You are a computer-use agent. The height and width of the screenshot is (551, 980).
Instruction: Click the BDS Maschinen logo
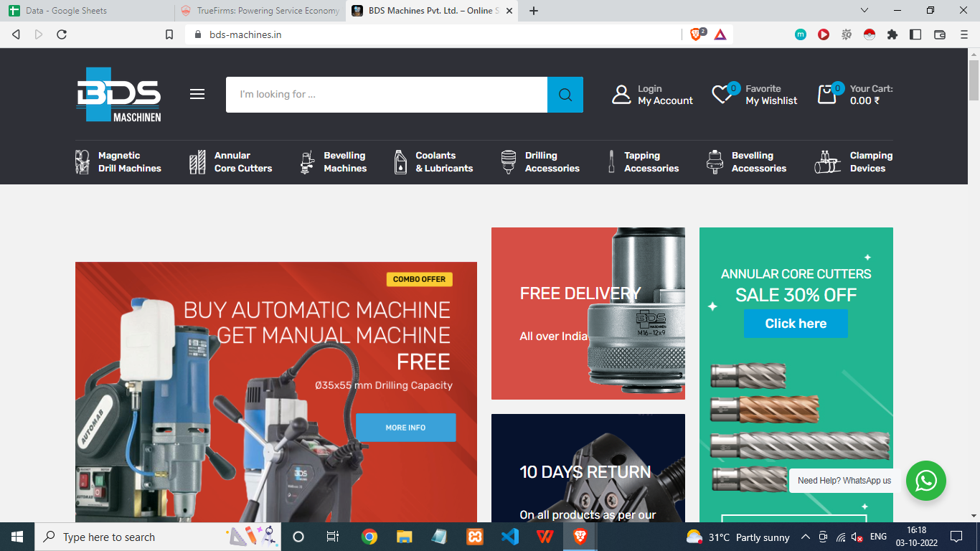coord(118,95)
